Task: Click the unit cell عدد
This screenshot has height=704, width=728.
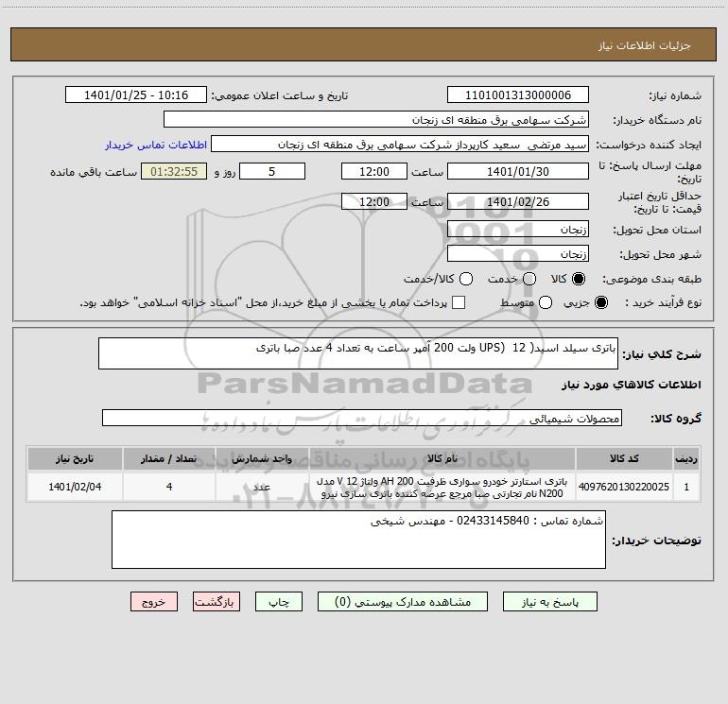Action: tap(262, 487)
